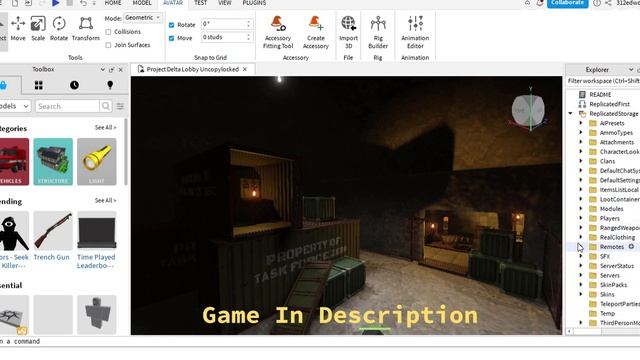
Task: Open the Geometric mode dropdown
Action: (x=142, y=18)
